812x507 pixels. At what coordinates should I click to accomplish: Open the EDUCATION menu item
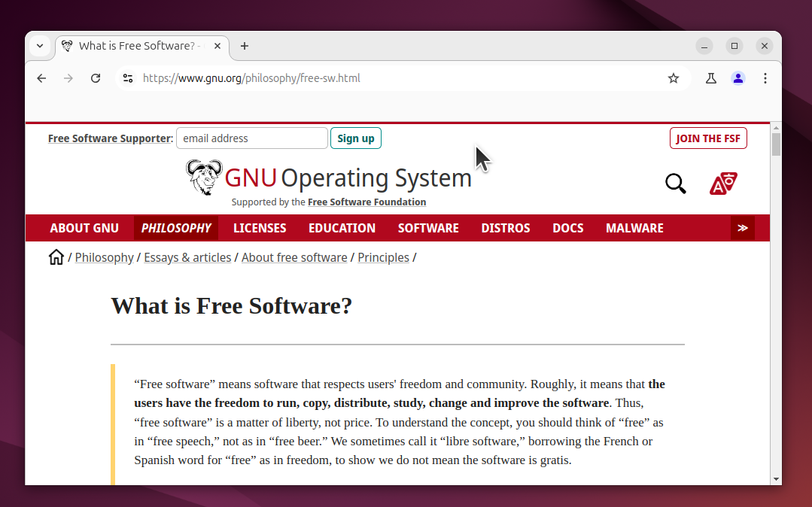point(342,228)
